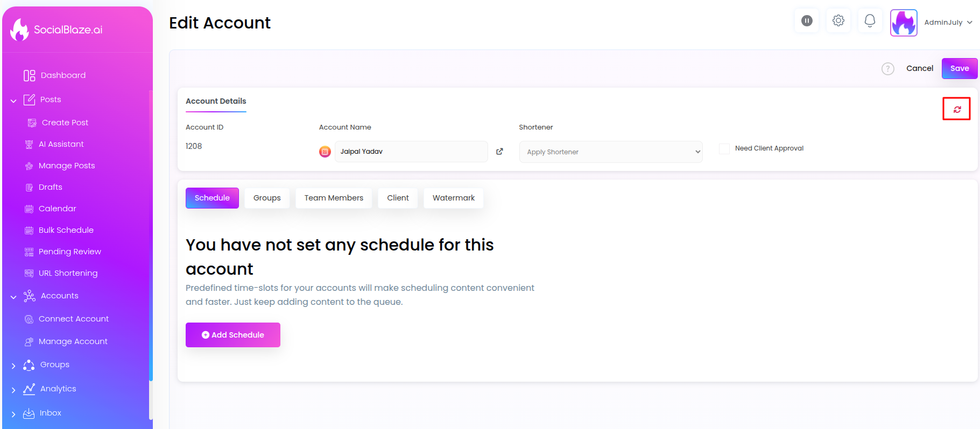Click the Save button

click(x=960, y=68)
